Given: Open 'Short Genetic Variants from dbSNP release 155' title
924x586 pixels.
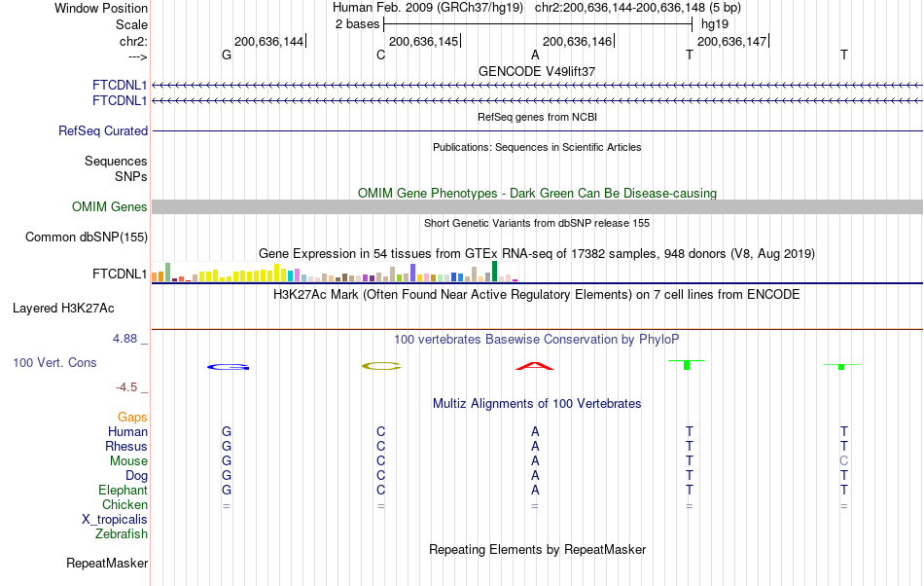Looking at the screenshot, I should 537,223.
